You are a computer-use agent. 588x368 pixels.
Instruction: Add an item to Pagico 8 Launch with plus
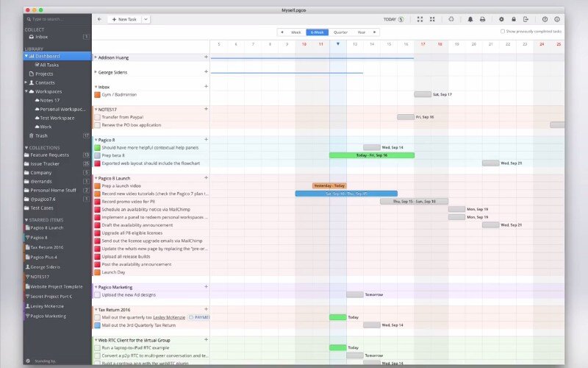point(206,177)
